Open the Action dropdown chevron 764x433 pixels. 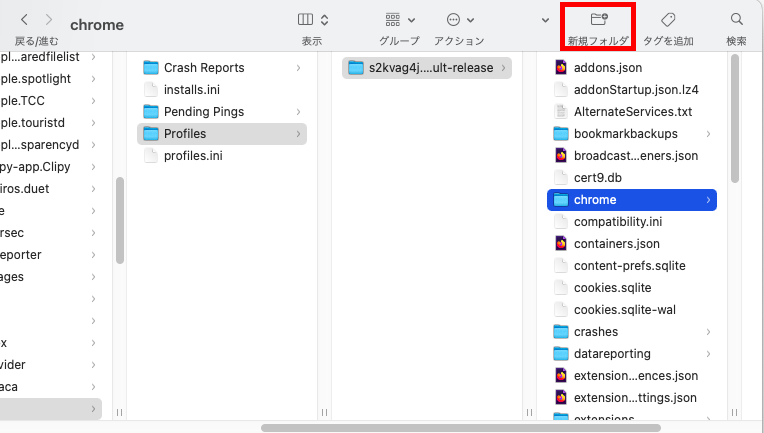point(470,20)
